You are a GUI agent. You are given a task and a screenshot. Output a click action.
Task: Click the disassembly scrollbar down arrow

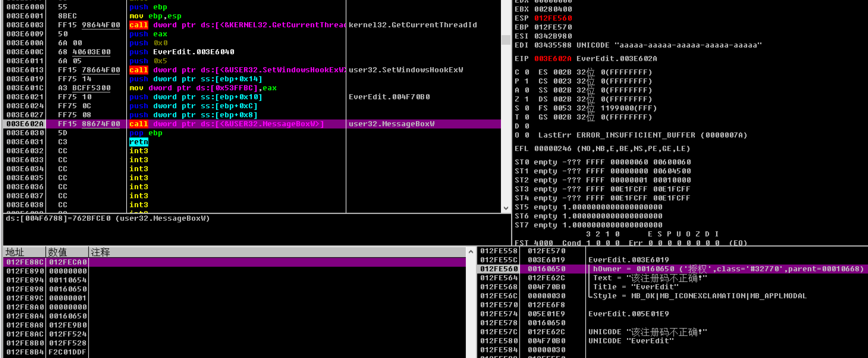click(x=506, y=208)
